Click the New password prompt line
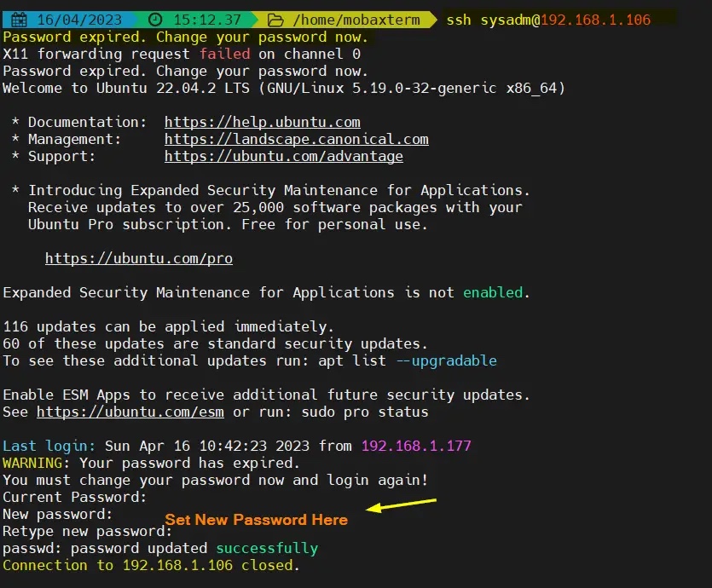 coord(57,514)
